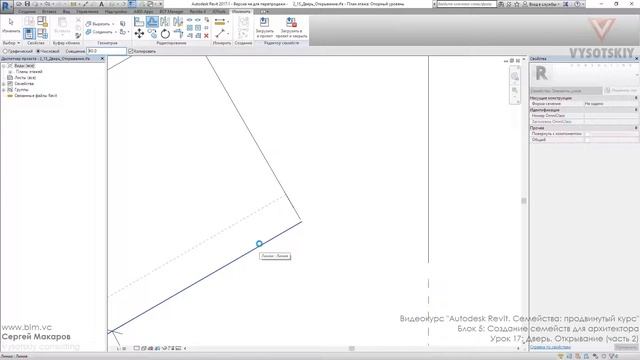Click the ribbon search input field
The image size is (640, 360).
pos(467,4)
